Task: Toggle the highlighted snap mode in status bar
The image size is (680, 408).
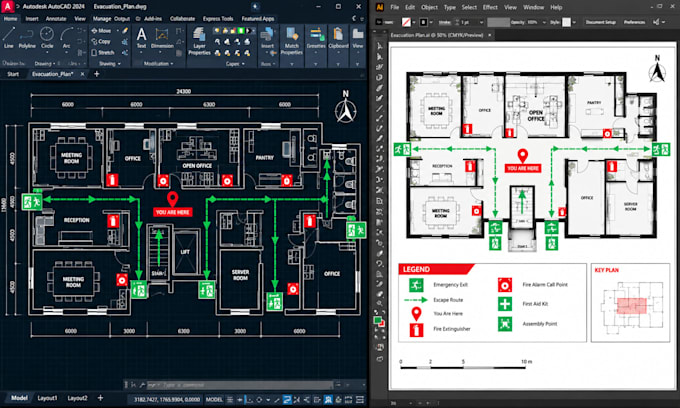Action: (287, 399)
